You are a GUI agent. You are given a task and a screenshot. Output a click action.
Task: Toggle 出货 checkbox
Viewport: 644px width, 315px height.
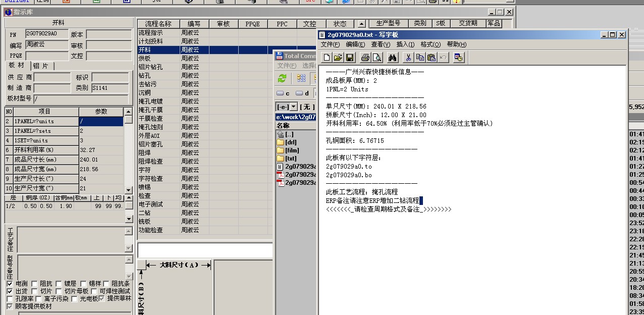tap(10, 291)
